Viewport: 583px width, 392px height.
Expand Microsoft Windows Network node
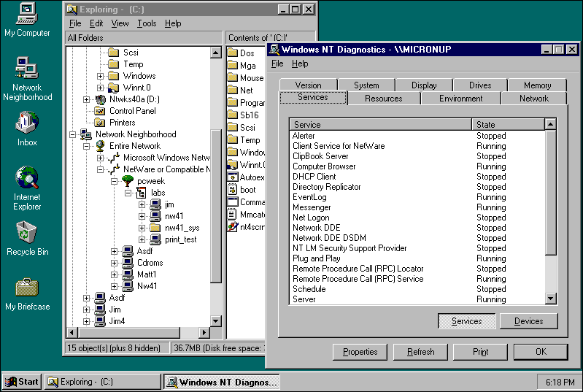(x=100, y=158)
